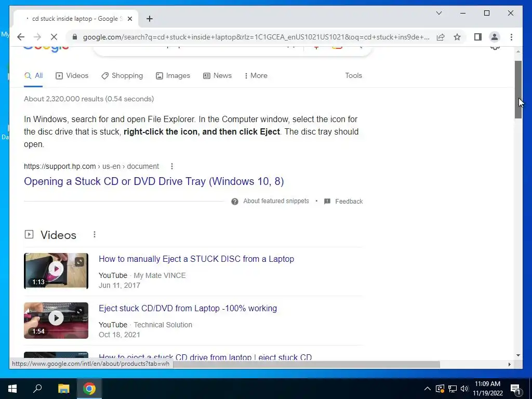Click the Videos section play icon

click(x=29, y=234)
